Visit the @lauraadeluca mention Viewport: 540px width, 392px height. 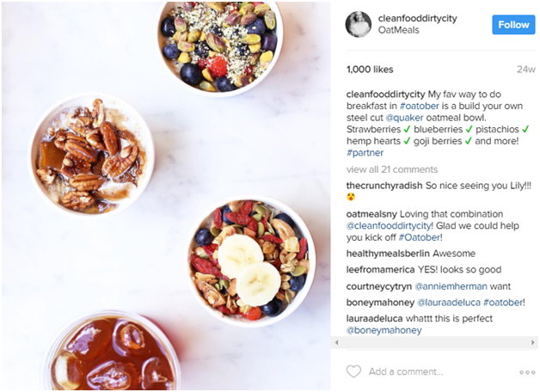pyautogui.click(x=448, y=303)
